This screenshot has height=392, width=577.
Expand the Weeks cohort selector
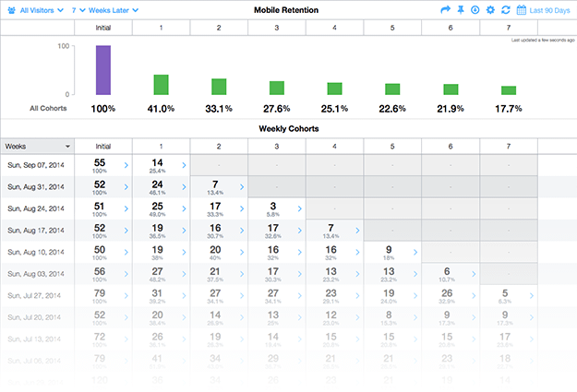pos(37,146)
